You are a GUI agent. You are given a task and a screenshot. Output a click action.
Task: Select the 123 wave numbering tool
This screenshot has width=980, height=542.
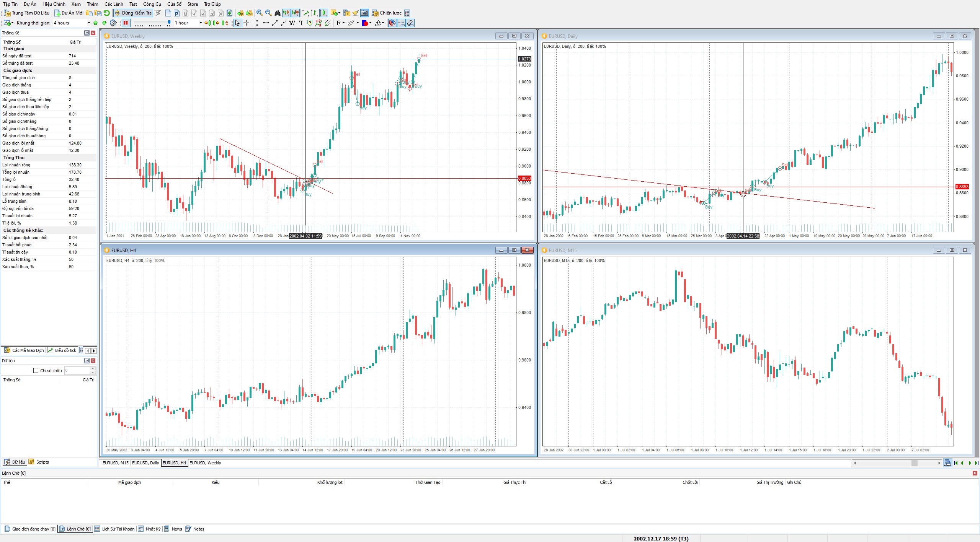click(x=318, y=23)
